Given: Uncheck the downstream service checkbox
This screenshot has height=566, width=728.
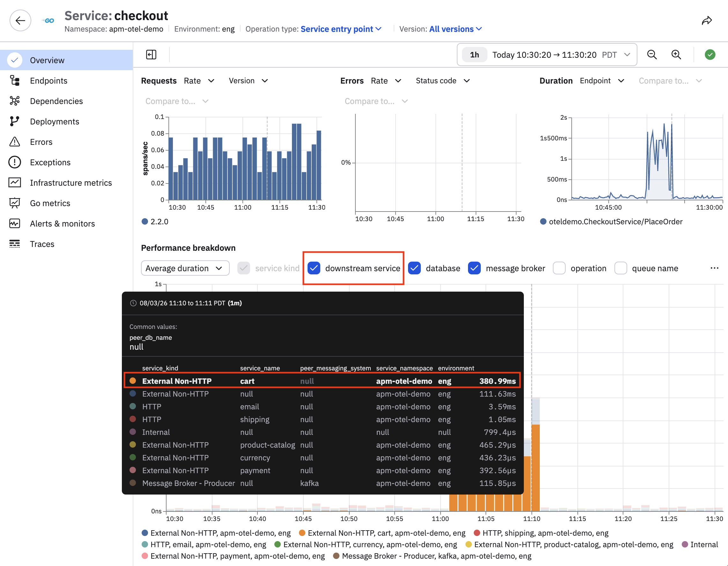Looking at the screenshot, I should click(314, 268).
